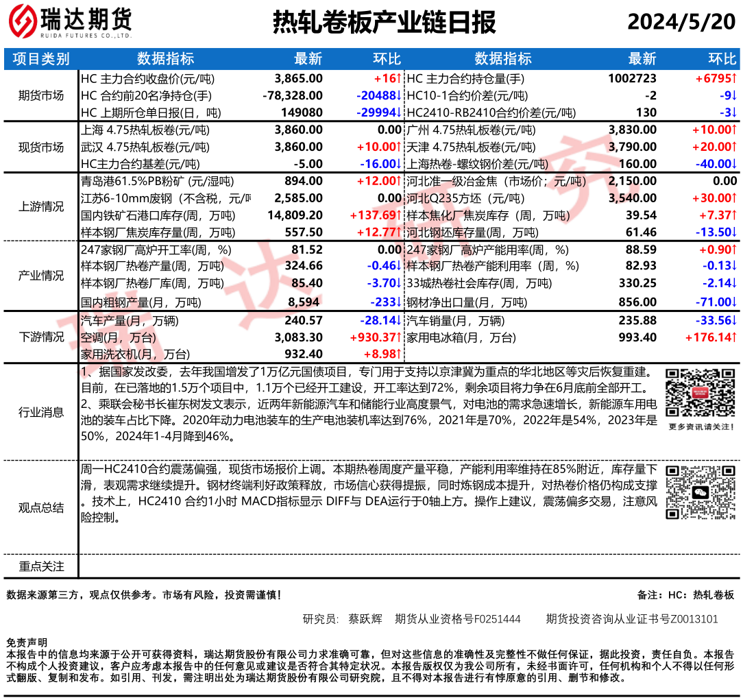Click the change value -40.00↓
Image resolution: width=743 pixels, height=700 pixels.
pyautogui.click(x=716, y=163)
